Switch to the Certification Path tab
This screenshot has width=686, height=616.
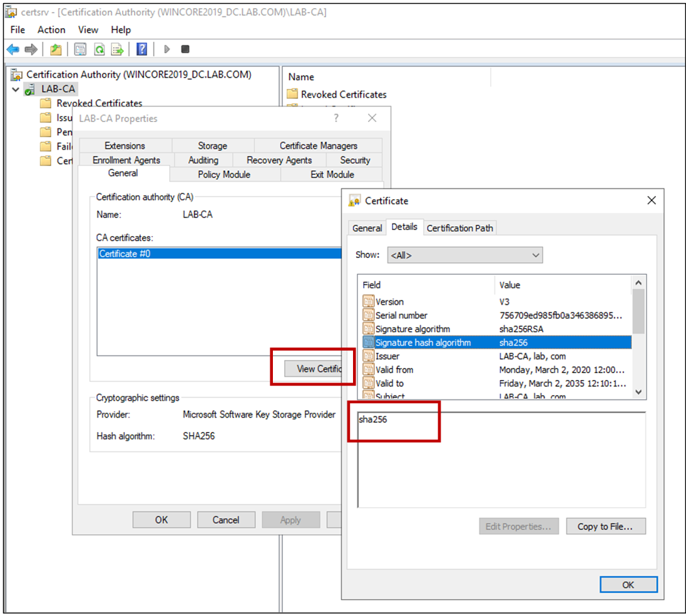click(459, 228)
